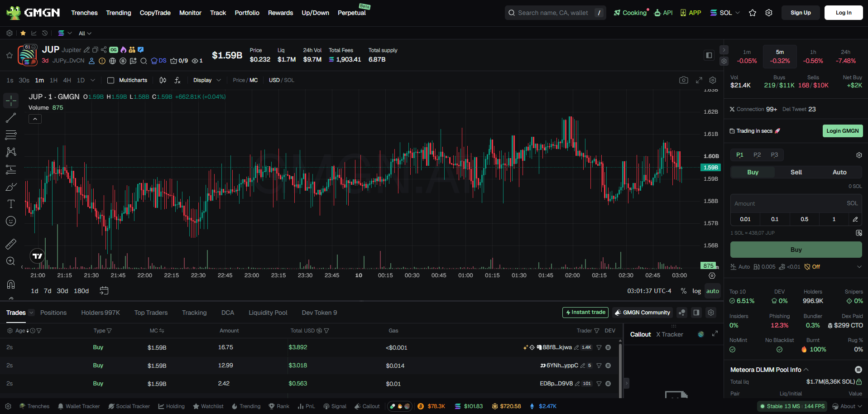This screenshot has width=868, height=414.
Task: Expand the Callout panel
Action: (x=715, y=334)
